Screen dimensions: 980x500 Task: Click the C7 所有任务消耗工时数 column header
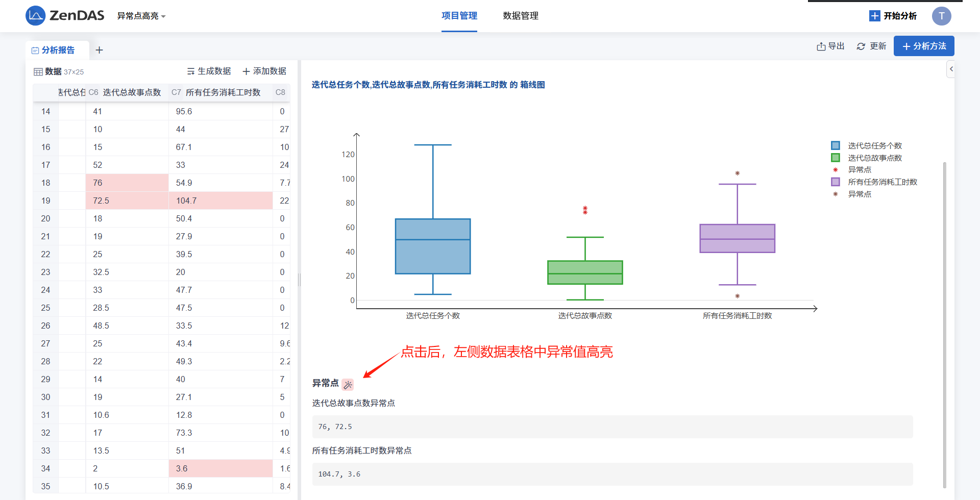223,92
